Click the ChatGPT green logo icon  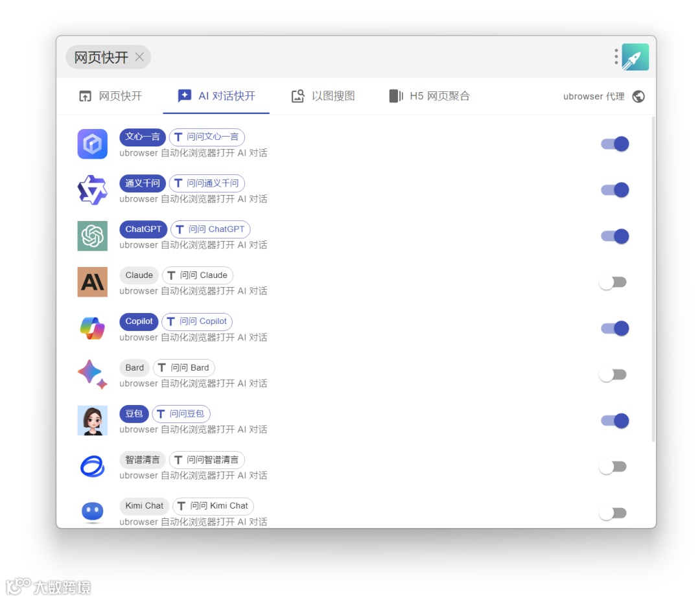point(93,236)
